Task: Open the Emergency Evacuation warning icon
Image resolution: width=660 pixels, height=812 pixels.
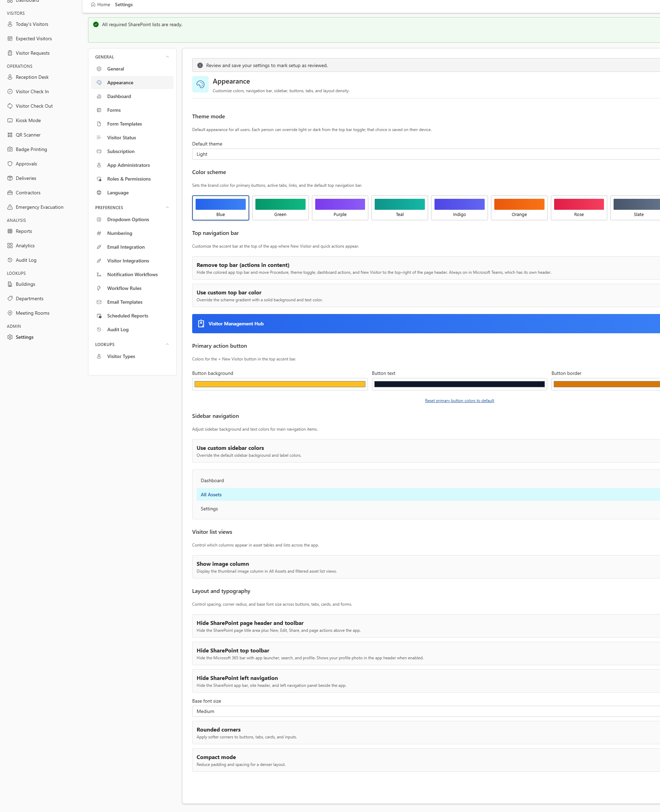Action: (10, 207)
